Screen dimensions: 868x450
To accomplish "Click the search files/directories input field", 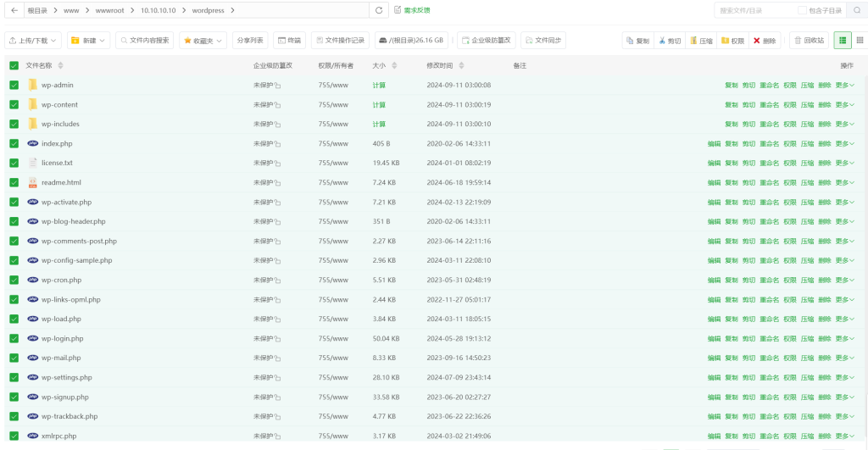I will coord(756,10).
